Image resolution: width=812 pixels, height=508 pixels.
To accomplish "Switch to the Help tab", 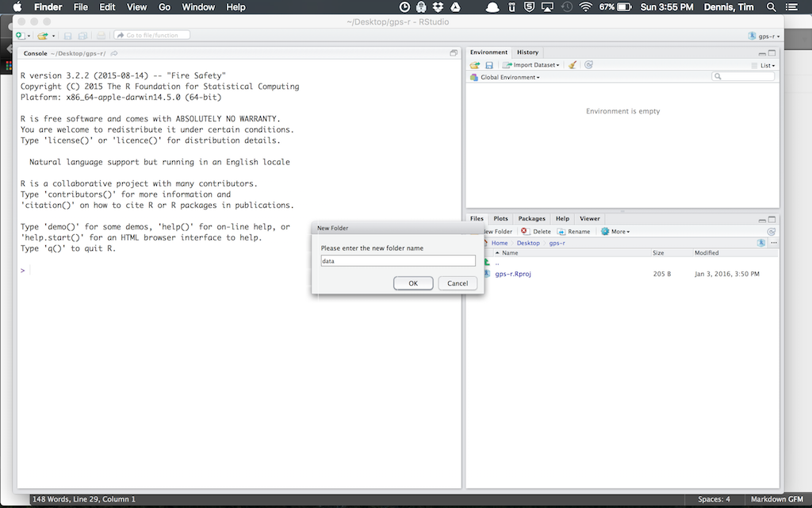I will tap(562, 219).
